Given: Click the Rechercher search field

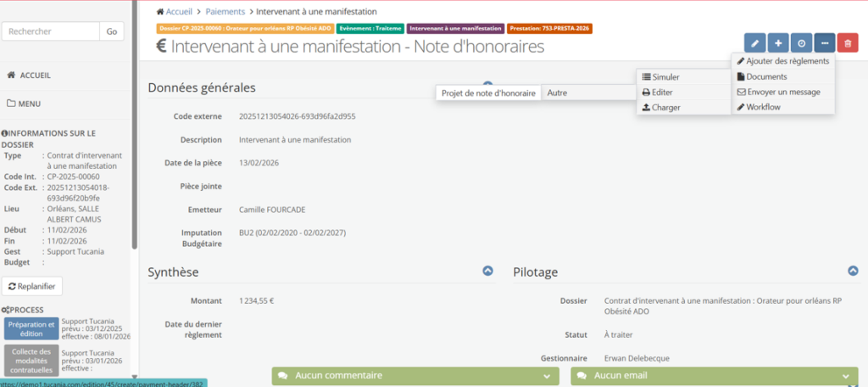Looking at the screenshot, I should 50,31.
